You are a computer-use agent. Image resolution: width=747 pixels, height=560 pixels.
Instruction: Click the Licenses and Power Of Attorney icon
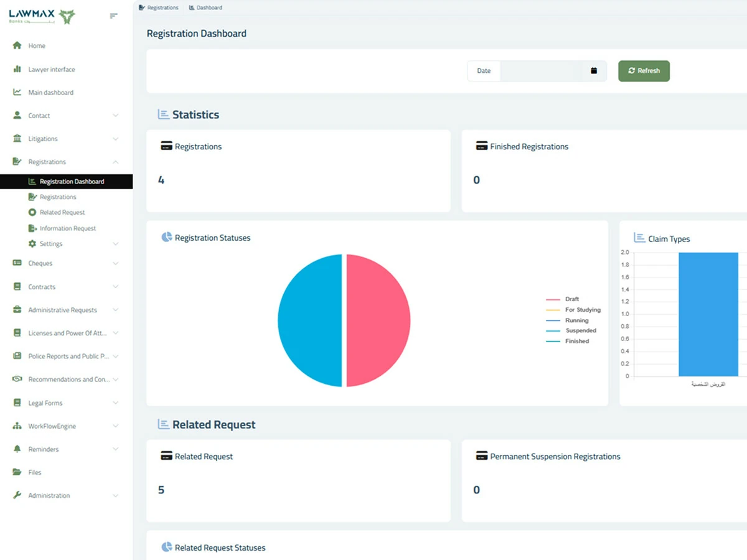(17, 333)
